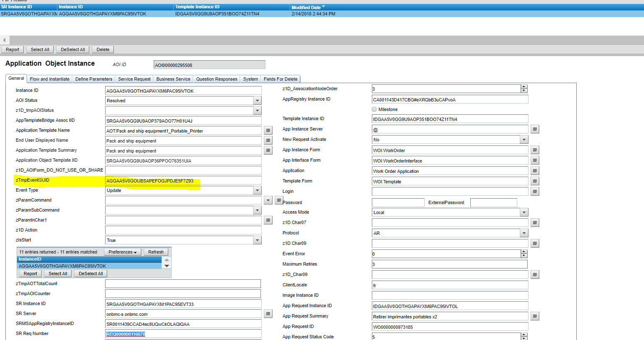Switch to the Define Parameters tab

point(93,79)
